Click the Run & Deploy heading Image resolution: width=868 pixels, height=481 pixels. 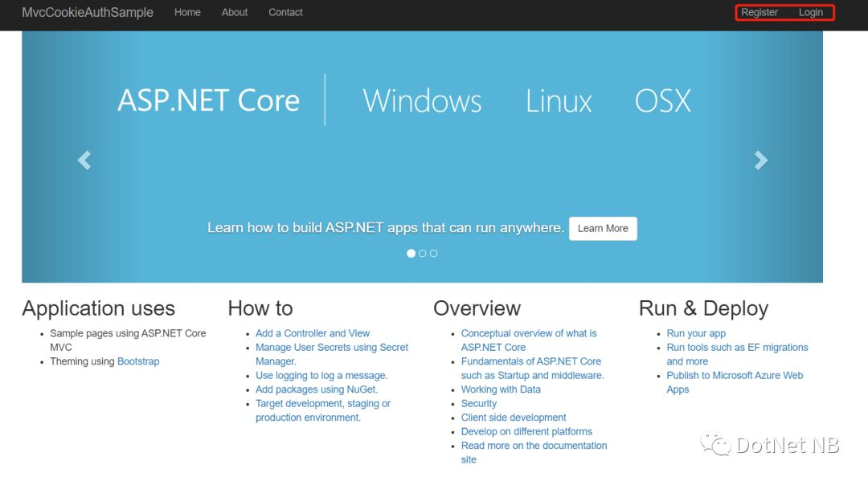703,308
